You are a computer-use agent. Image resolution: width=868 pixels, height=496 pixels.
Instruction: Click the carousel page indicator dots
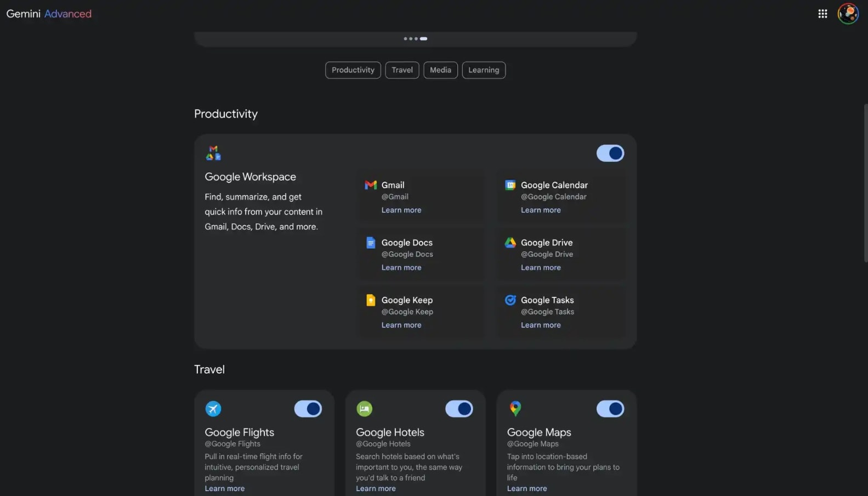[416, 38]
